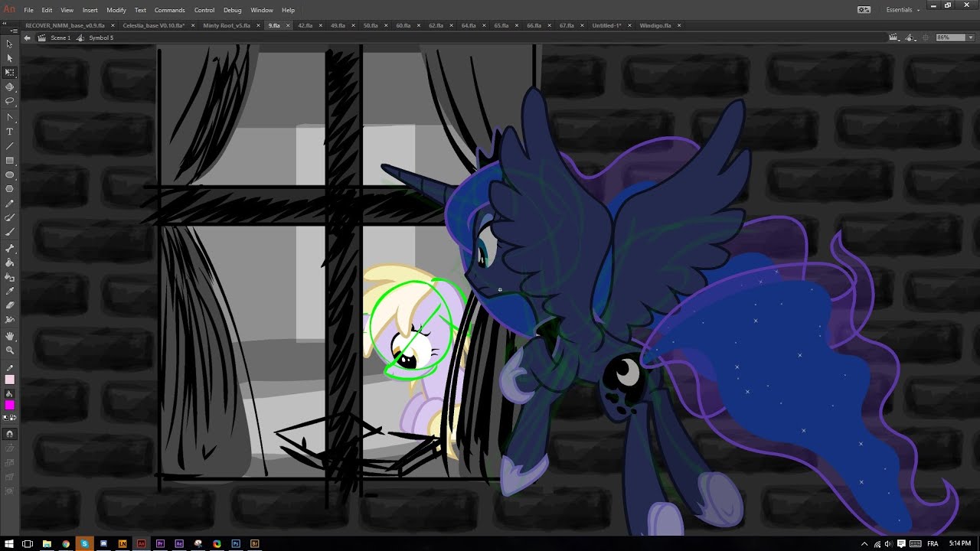Select the Lasso tool
Screen dimensions: 980x551
pyautogui.click(x=9, y=101)
